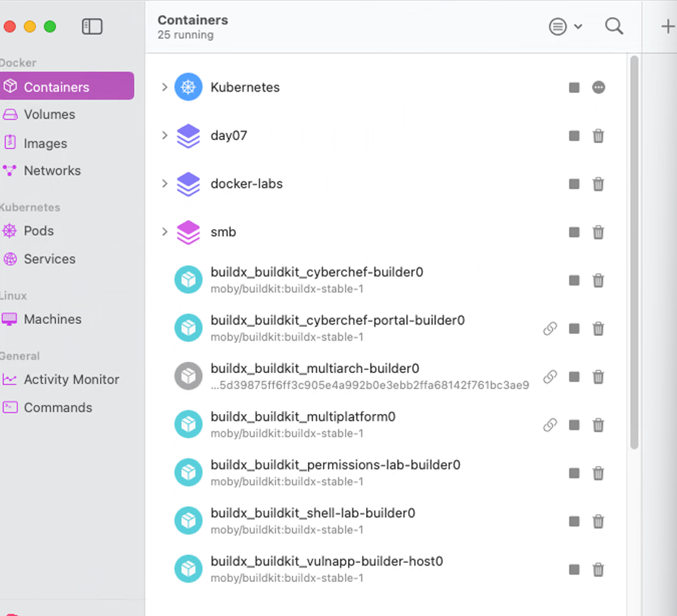677x616 pixels.
Task: Stop buildx_buildkit_vulnapp-builder-host0 container
Action: [574, 569]
